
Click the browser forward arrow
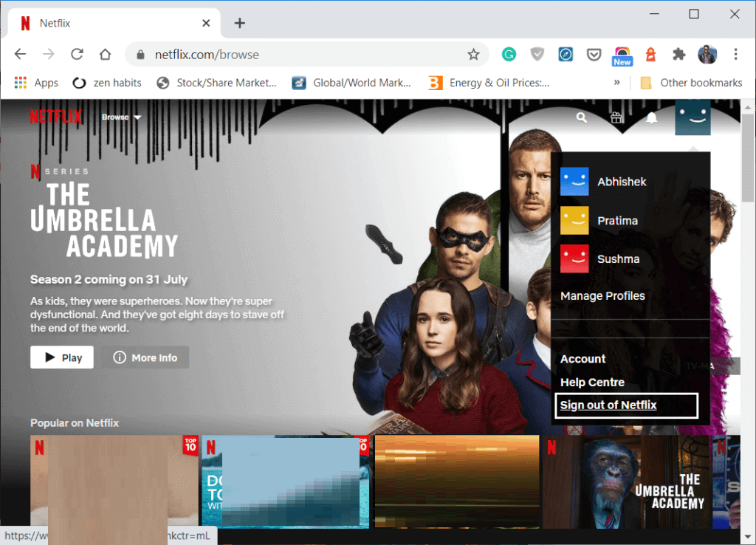[x=48, y=54]
